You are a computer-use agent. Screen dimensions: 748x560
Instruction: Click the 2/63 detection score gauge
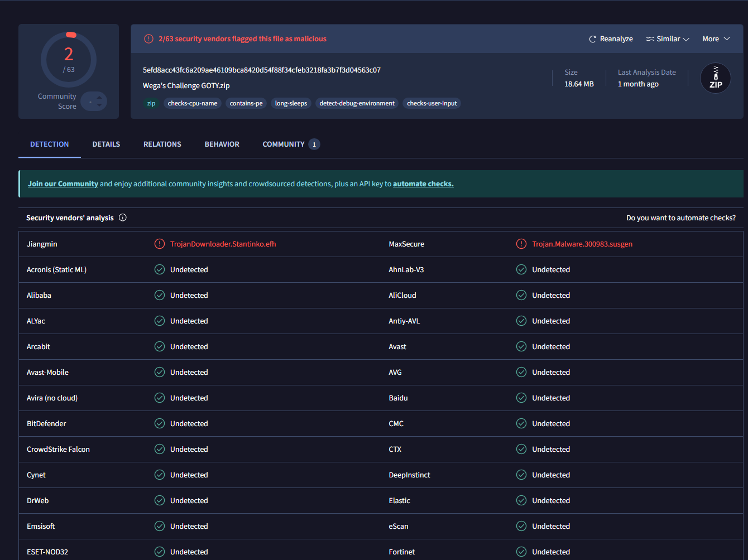(x=69, y=60)
